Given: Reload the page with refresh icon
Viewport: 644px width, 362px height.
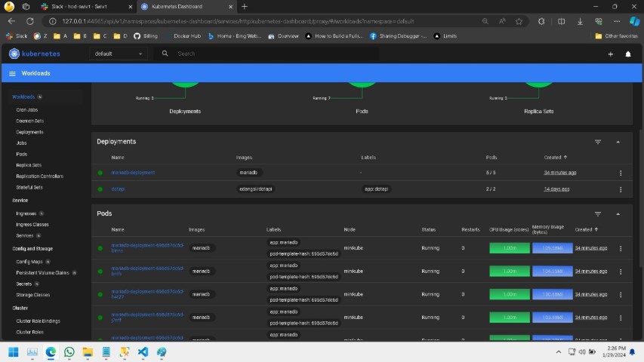Looking at the screenshot, I should pyautogui.click(x=30, y=21).
